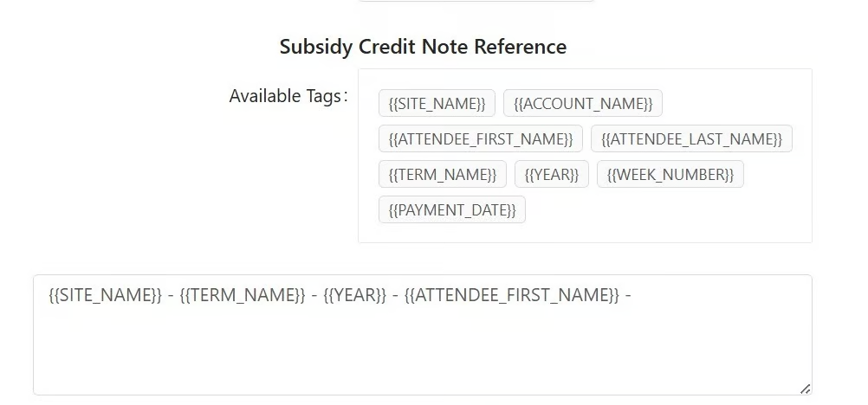The image size is (868, 405).
Task: Add the {{ATTENDEE_FIRST_NAME}} tag from available tags
Action: [x=480, y=139]
